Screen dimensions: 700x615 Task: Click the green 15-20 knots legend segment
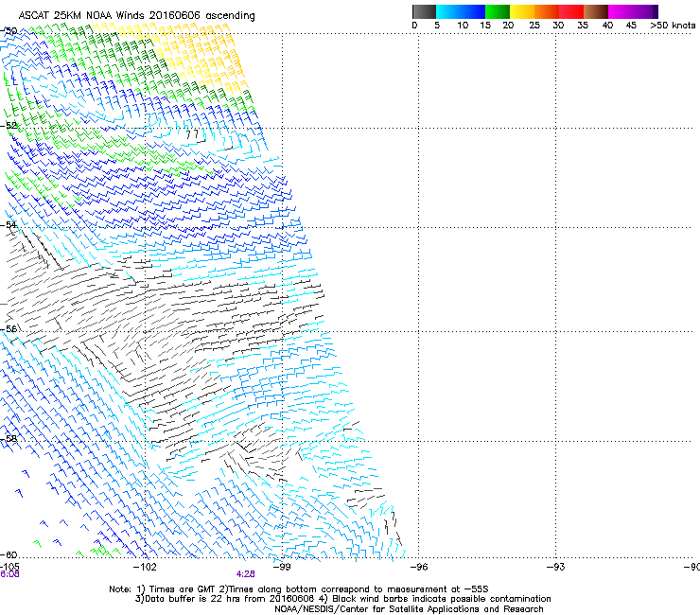(x=498, y=11)
